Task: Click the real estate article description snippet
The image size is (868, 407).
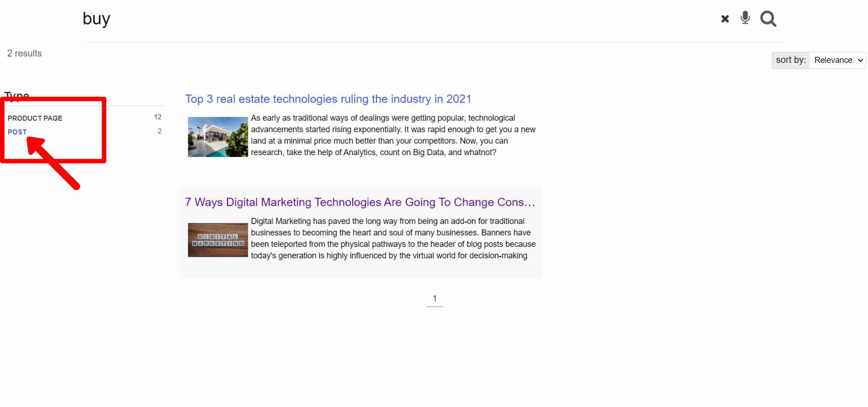Action: click(x=393, y=135)
